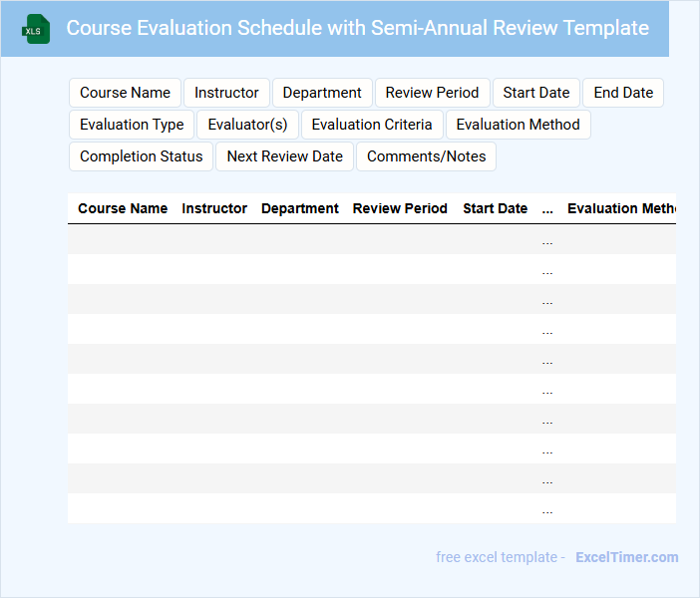Choose the Evaluation Method tag
The height and width of the screenshot is (598, 700).
pyautogui.click(x=518, y=125)
